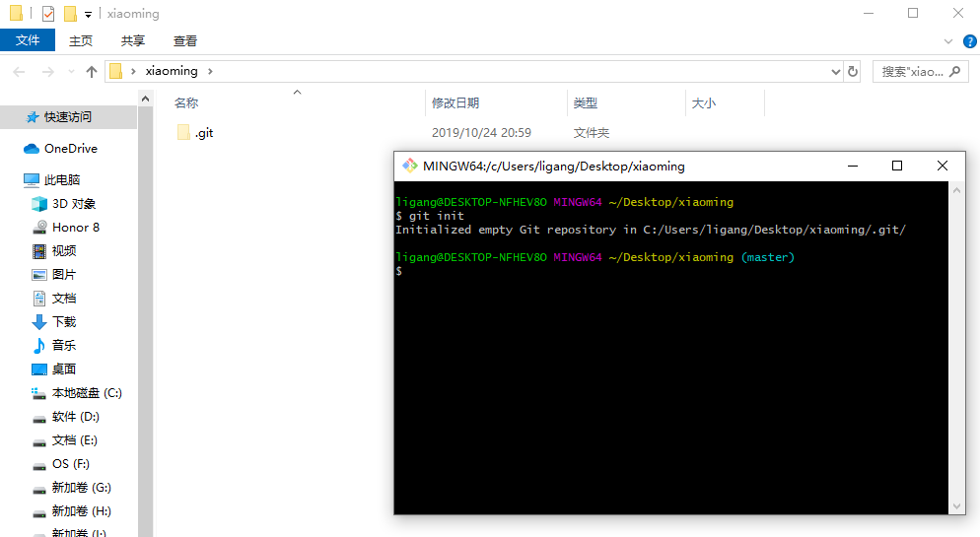Sort files by 名称 column
This screenshot has height=537, width=980.
coord(186,103)
